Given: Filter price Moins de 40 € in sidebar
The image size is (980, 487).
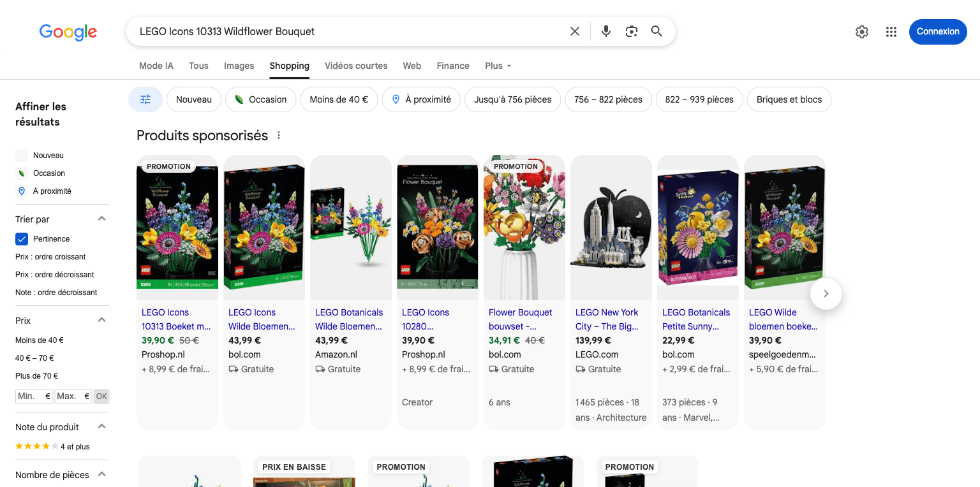Looking at the screenshot, I should (40, 340).
